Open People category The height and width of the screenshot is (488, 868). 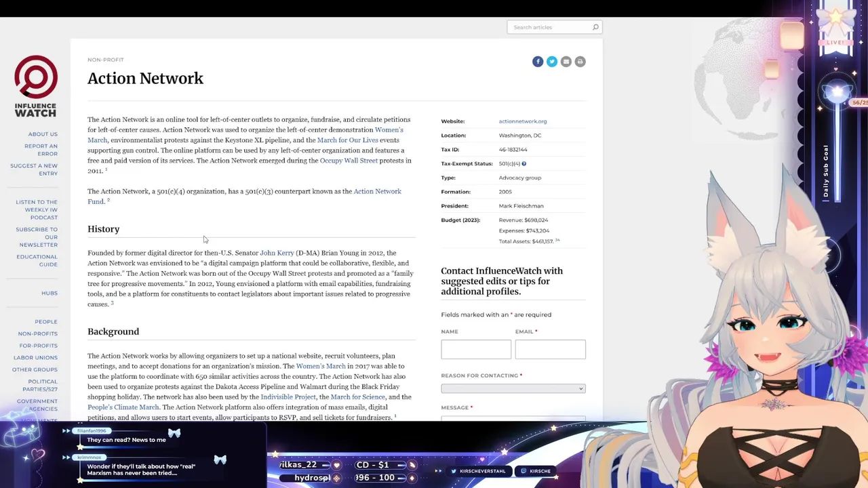pyautogui.click(x=46, y=321)
